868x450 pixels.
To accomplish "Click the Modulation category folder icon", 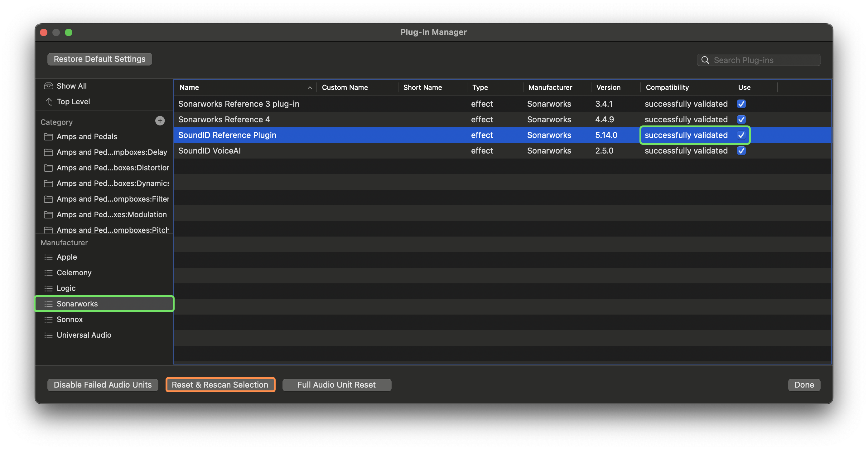I will coord(48,214).
